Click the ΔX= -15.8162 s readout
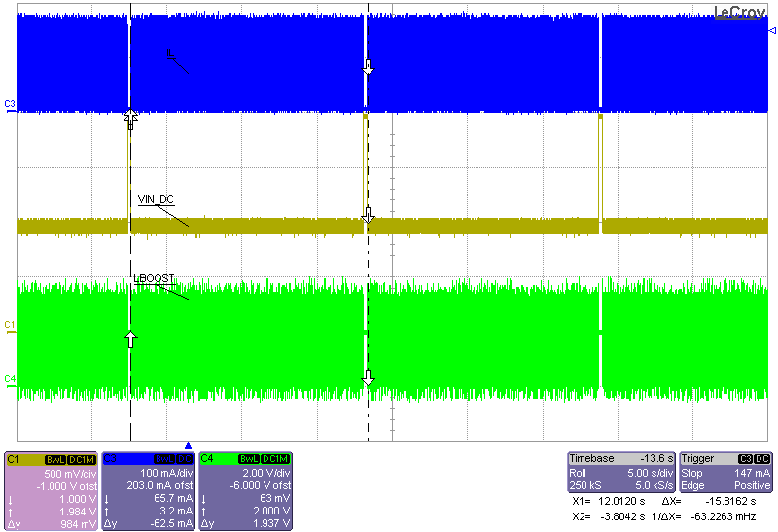778x532 pixels. (709, 501)
